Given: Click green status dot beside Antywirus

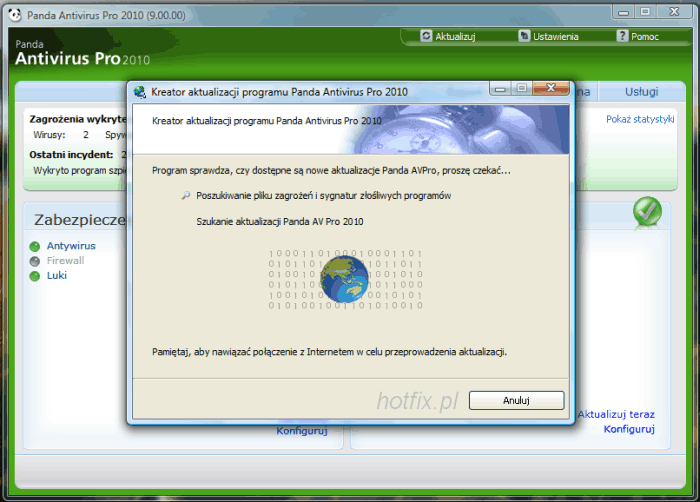Looking at the screenshot, I should (x=35, y=246).
